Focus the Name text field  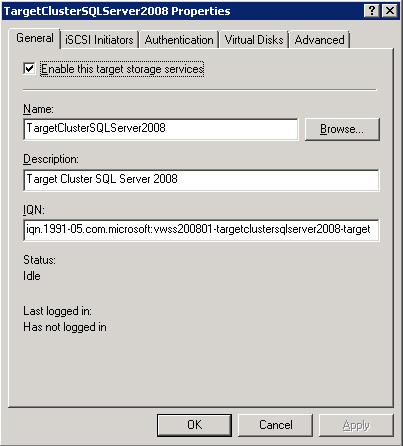[161, 129]
